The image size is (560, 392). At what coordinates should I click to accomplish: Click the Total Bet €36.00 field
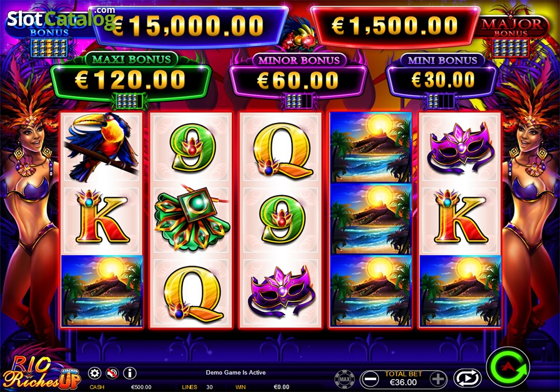[x=404, y=379]
